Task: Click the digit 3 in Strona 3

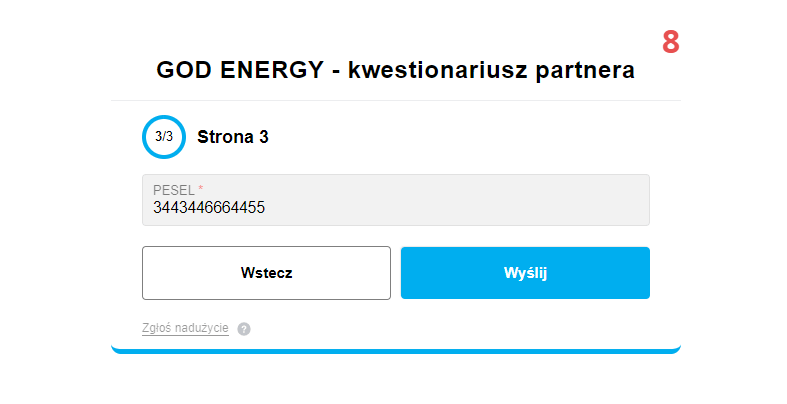Action: [263, 137]
